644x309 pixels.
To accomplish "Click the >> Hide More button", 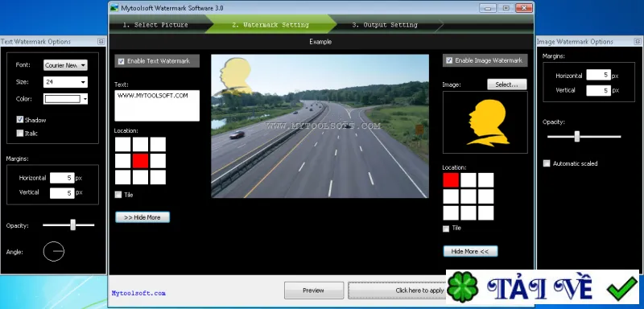I will (142, 217).
